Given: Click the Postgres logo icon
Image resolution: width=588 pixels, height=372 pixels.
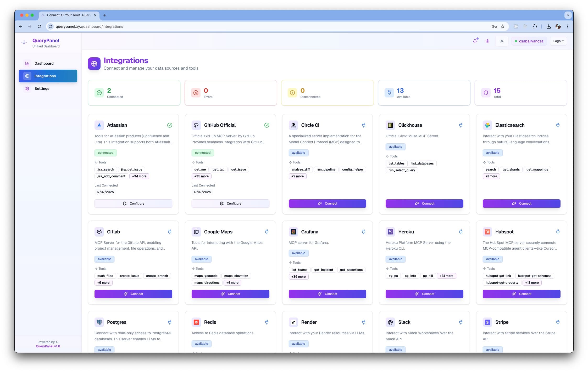Looking at the screenshot, I should pyautogui.click(x=99, y=322).
